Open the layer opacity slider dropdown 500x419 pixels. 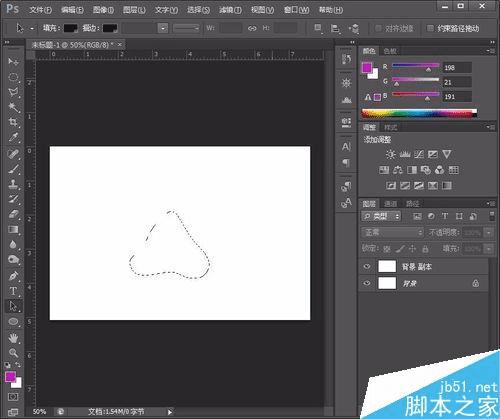pyautogui.click(x=489, y=232)
